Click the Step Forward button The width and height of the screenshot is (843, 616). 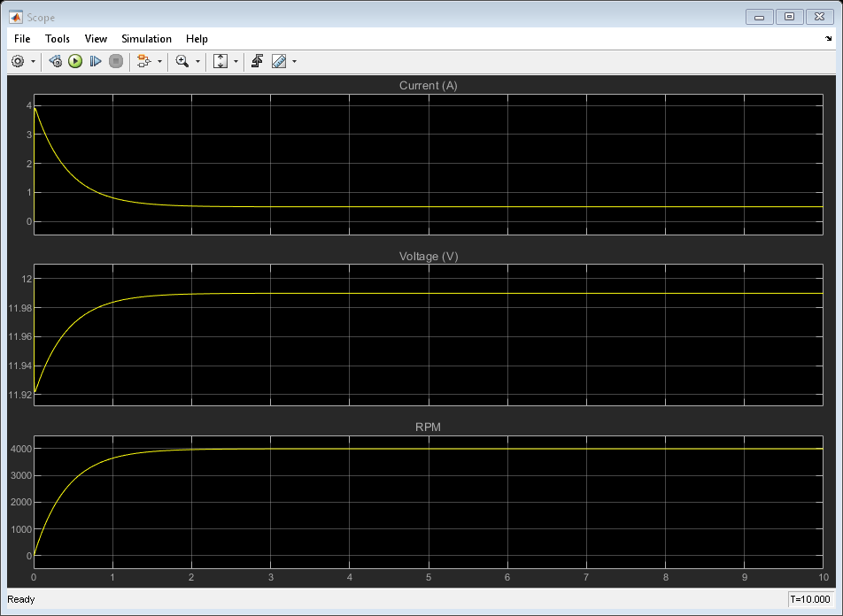click(x=96, y=61)
